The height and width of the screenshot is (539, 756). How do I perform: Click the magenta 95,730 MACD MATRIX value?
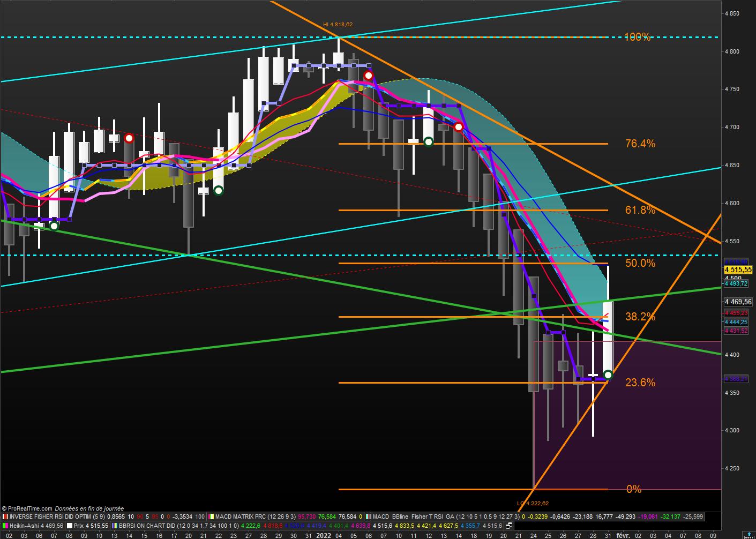308,517
